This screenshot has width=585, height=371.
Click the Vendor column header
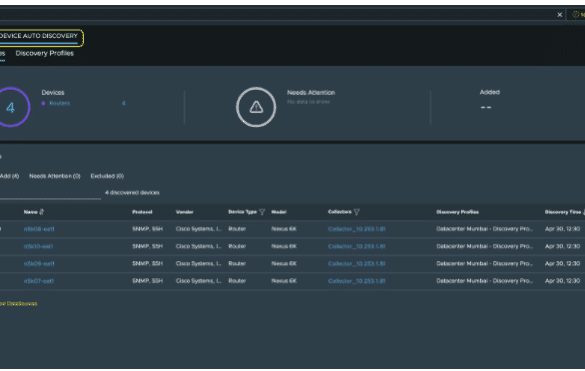184,212
